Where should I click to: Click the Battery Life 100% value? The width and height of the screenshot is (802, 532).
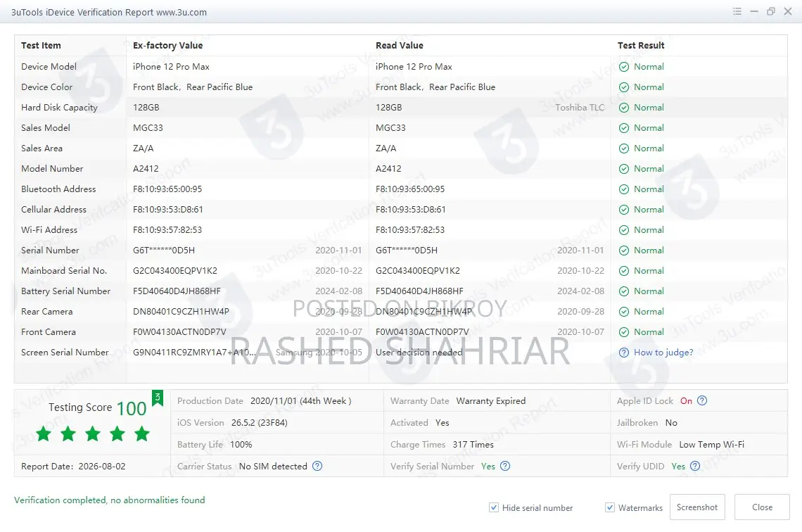coord(241,445)
